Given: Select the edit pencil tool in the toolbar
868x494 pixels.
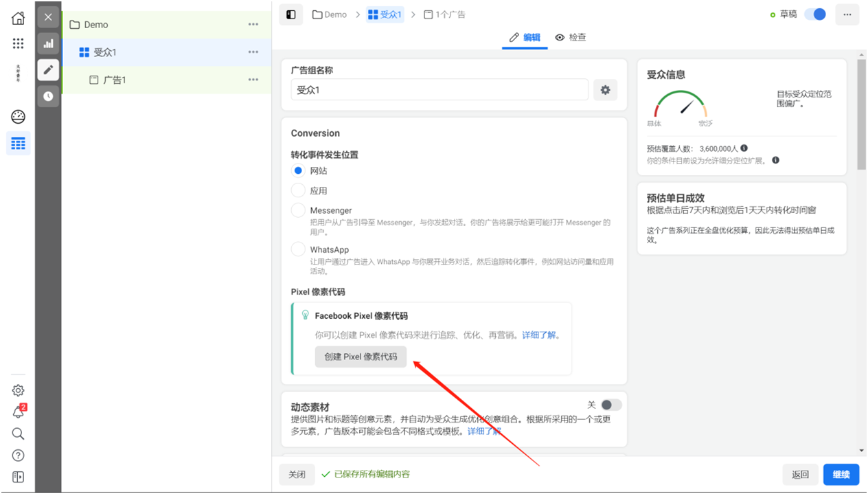Looking at the screenshot, I should click(x=47, y=69).
